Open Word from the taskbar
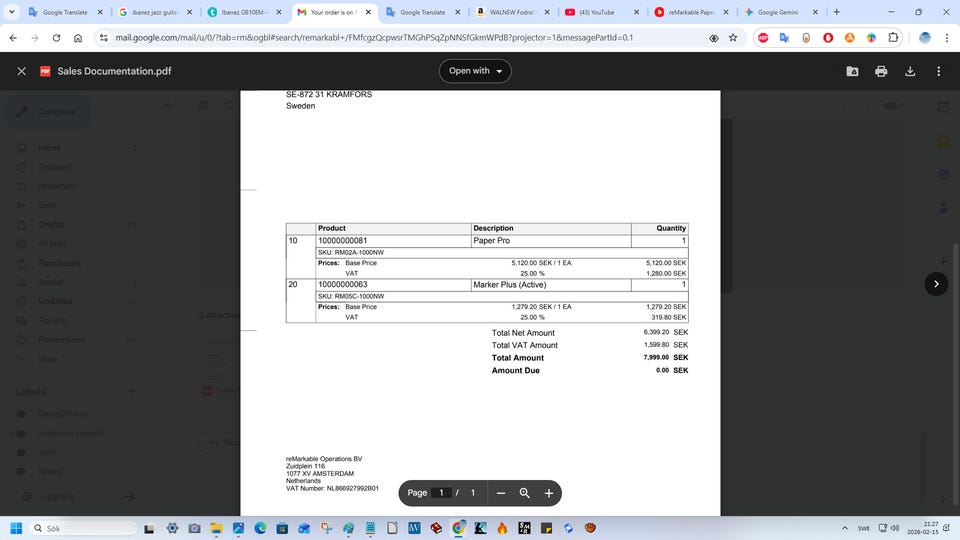The height and width of the screenshot is (540, 960). tap(414, 528)
